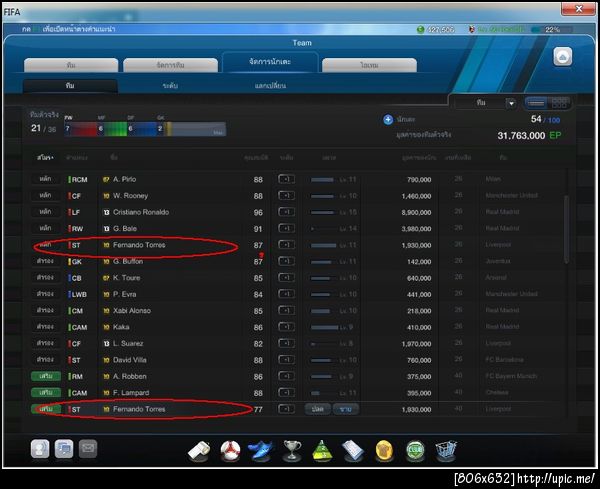Image resolution: width=600 pixels, height=489 pixels.
Task: Open the green ranking pyramid icon
Action: (x=322, y=451)
